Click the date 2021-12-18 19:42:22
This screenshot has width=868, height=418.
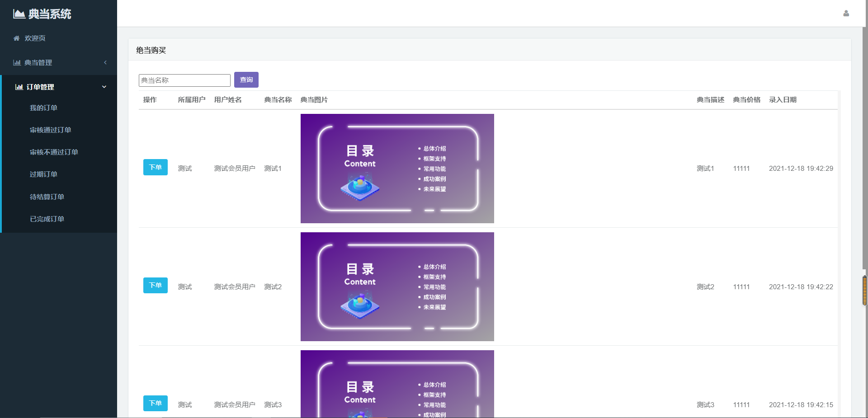coord(801,287)
